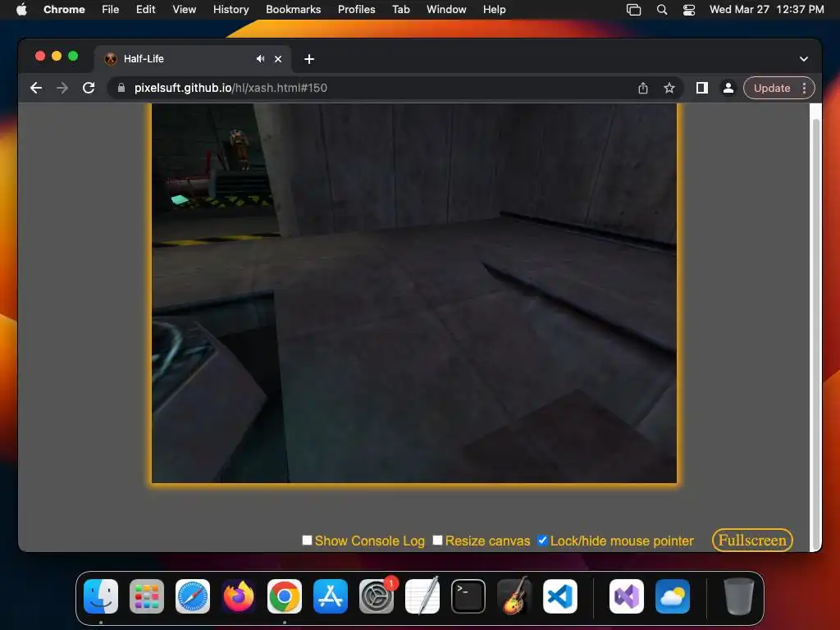Launch Safari from the Dock
840x630 pixels.
point(193,596)
